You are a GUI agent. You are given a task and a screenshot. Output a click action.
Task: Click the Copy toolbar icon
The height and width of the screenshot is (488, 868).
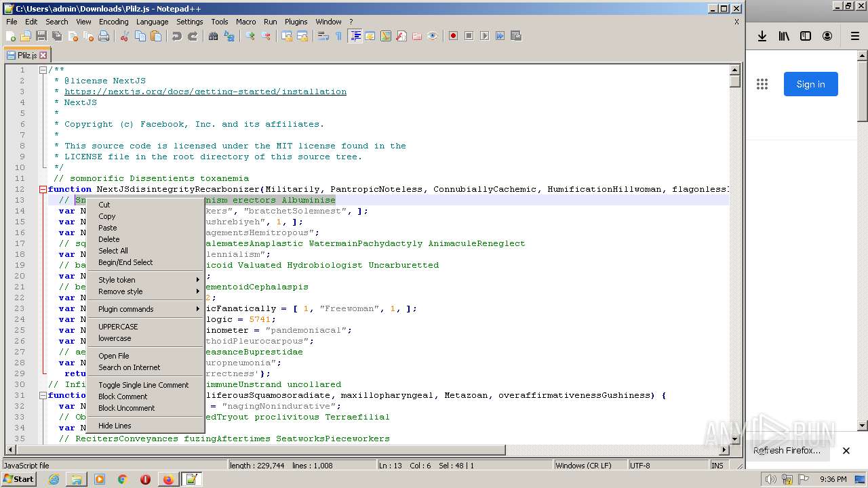pos(140,36)
